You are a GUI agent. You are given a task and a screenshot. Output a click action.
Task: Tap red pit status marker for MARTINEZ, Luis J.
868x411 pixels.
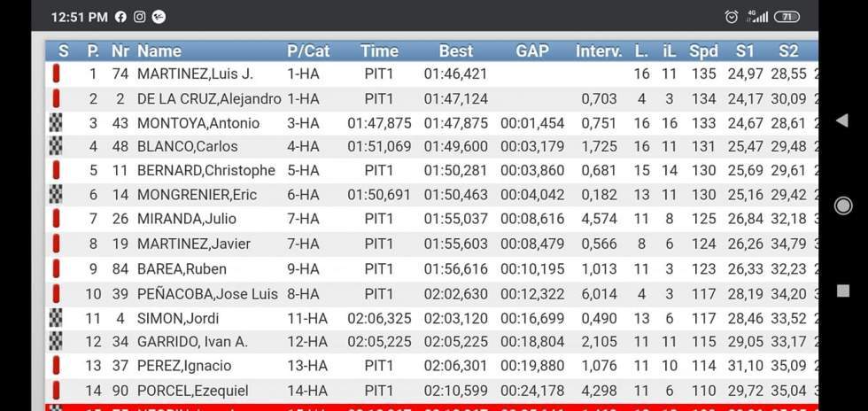(56, 74)
